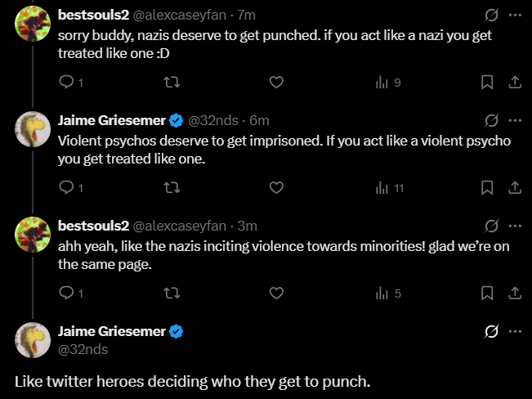The image size is (532, 399).
Task: Share Jaime Griesemer's 6m reply
Action: click(x=515, y=187)
